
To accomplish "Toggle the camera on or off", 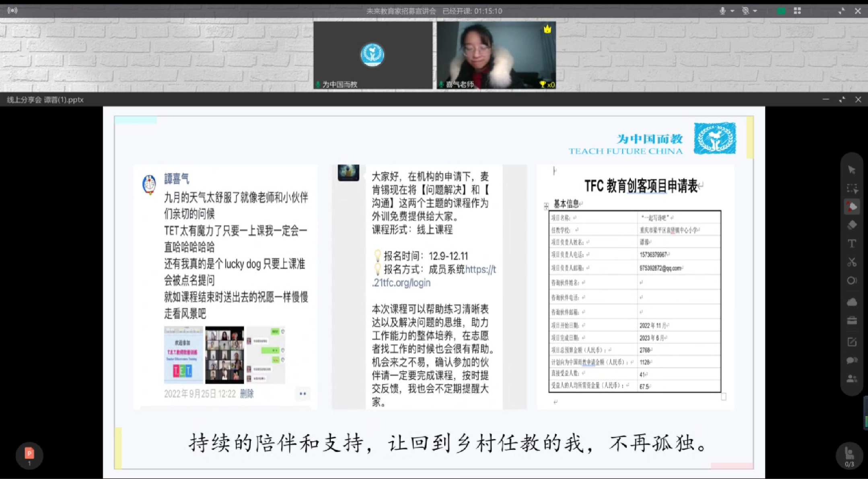I will pyautogui.click(x=745, y=11).
